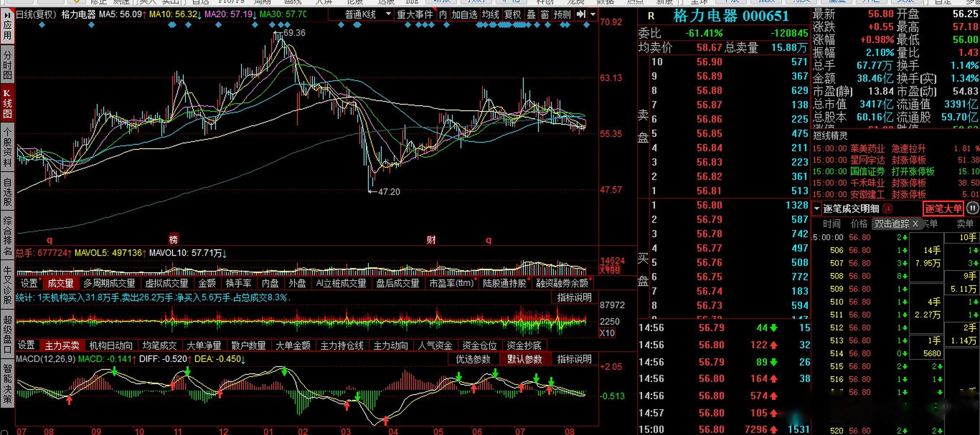The width and height of the screenshot is (980, 435).
Task: Click the 加自选 button
Action: click(x=464, y=15)
